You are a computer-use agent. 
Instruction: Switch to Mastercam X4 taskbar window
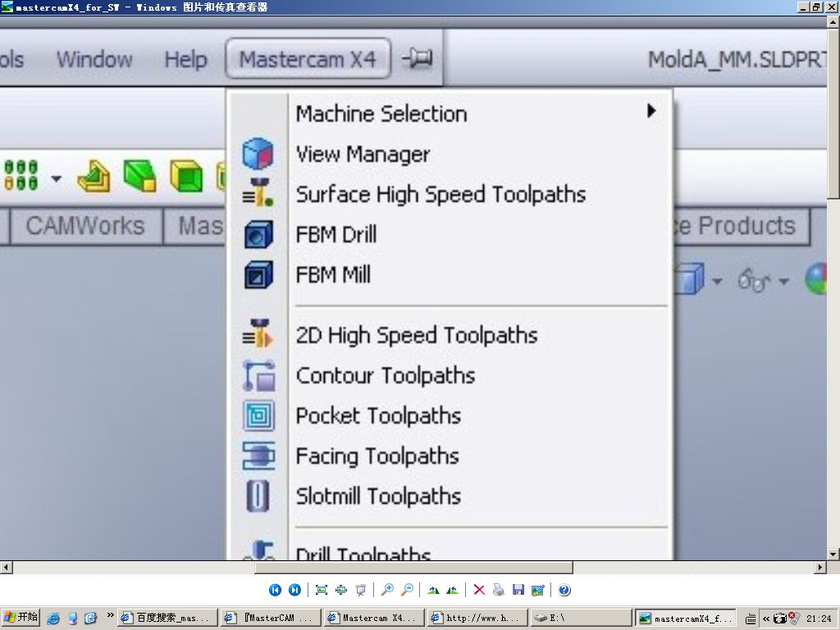374,618
